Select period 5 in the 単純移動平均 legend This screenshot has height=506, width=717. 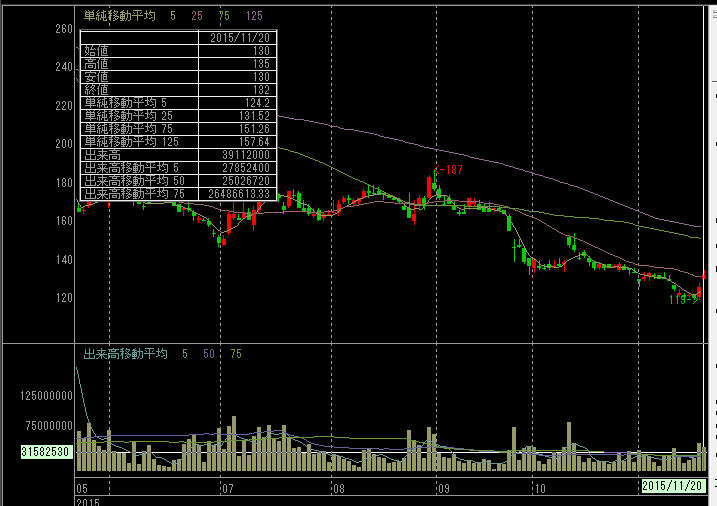[173, 16]
